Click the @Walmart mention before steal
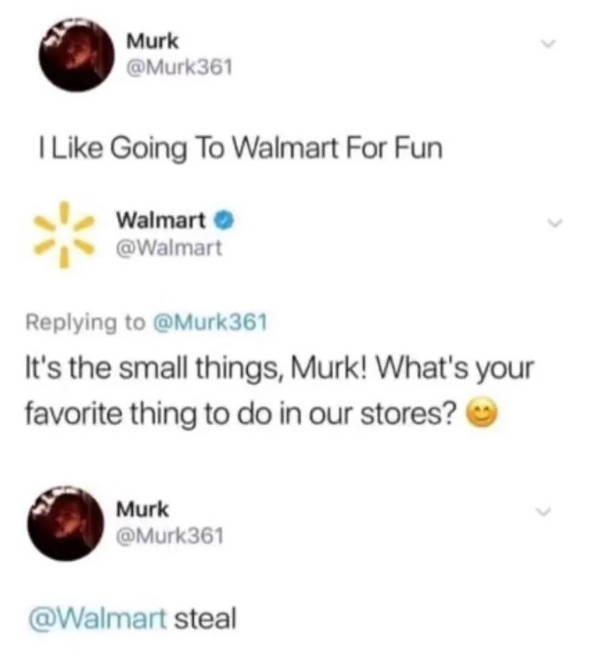This screenshot has width=600, height=667. pyautogui.click(x=97, y=619)
